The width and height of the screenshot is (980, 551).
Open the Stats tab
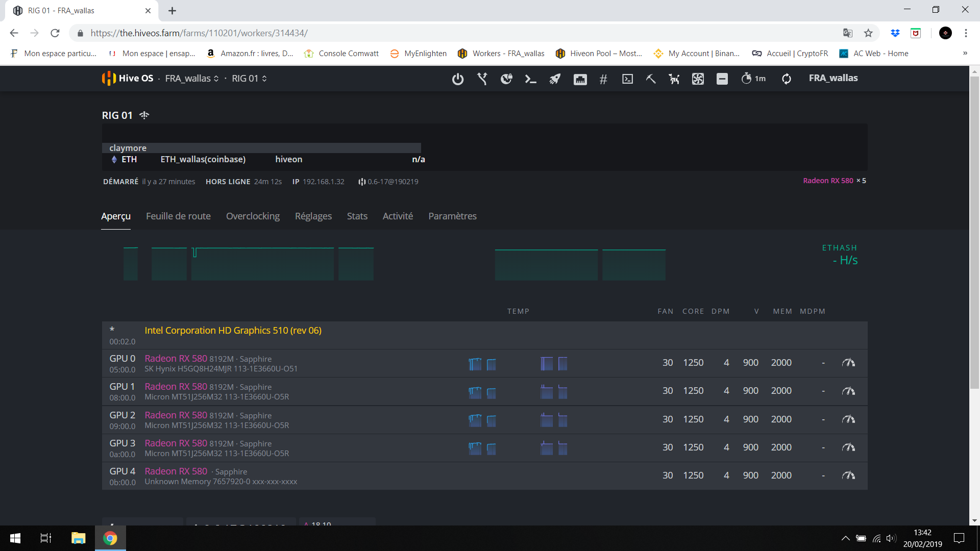pos(357,216)
